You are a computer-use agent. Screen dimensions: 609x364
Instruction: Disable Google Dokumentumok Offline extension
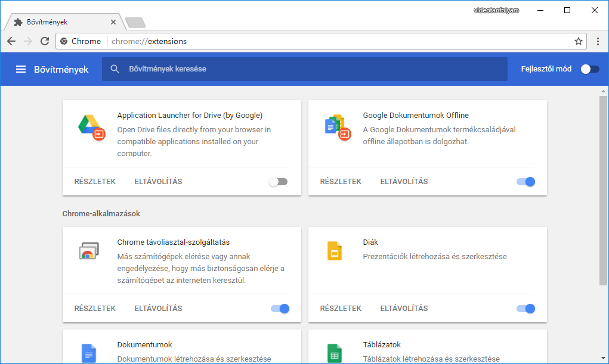pos(526,182)
